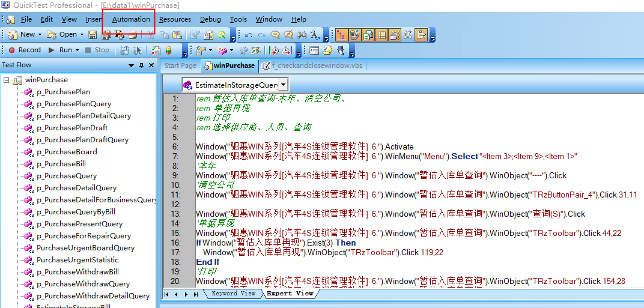Click the Print icon in the top toolbar
The width and height of the screenshot is (644, 308).
[x=132, y=35]
